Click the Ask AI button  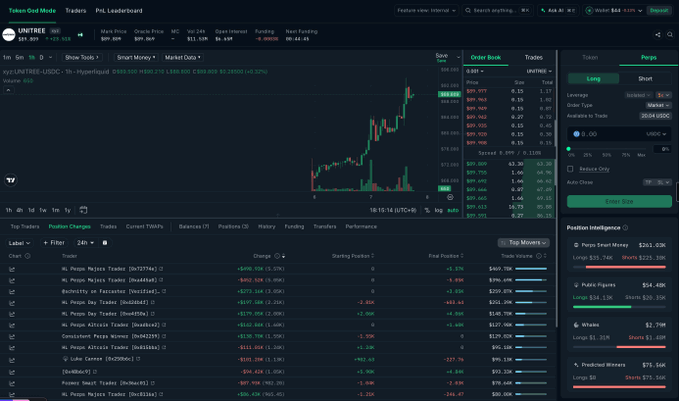[x=558, y=10]
